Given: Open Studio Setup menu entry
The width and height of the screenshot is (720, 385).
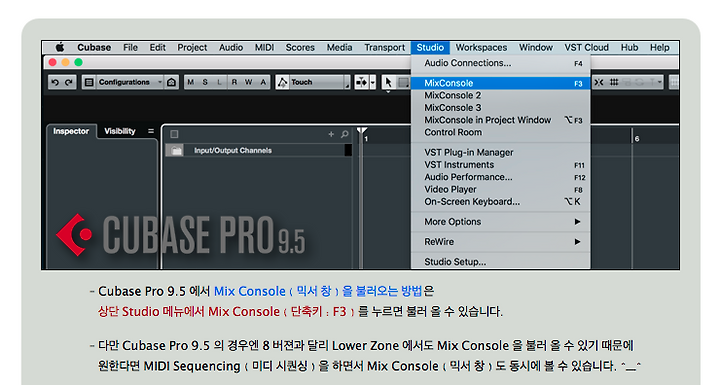Looking at the screenshot, I should 501,262.
